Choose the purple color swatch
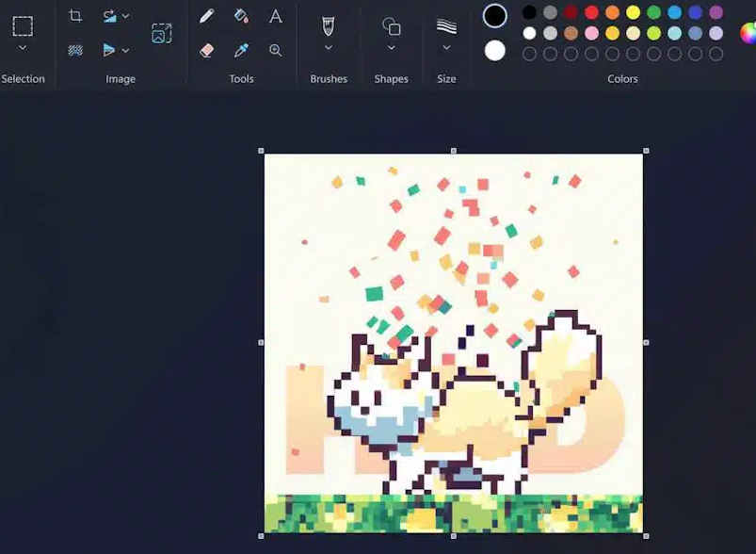Viewport: 756px width, 554px height. pos(716,12)
